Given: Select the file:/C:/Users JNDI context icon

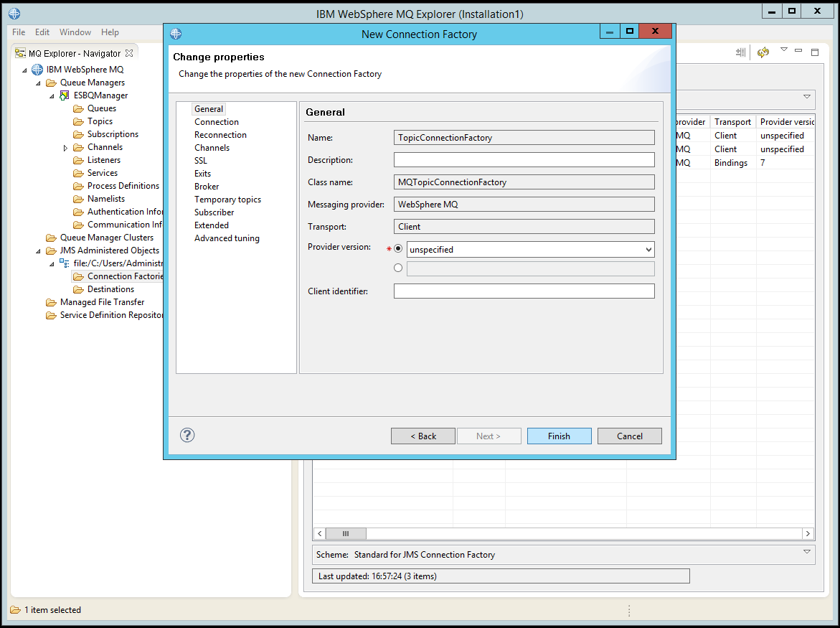Looking at the screenshot, I should (65, 263).
